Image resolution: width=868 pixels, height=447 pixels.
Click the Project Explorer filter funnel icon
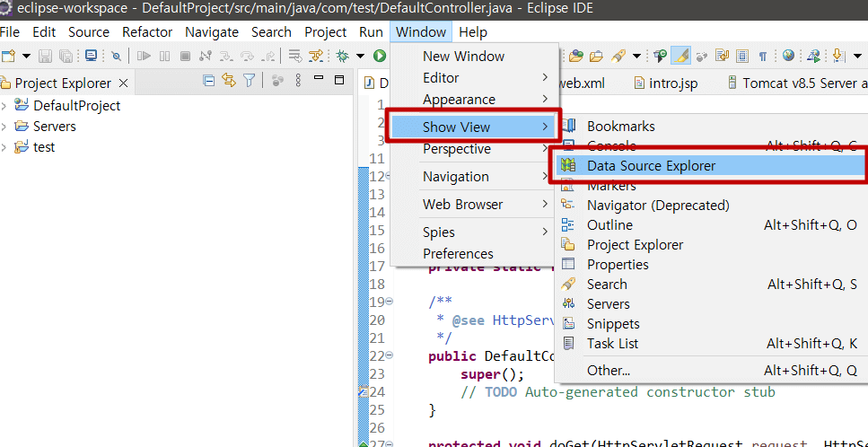pos(250,81)
